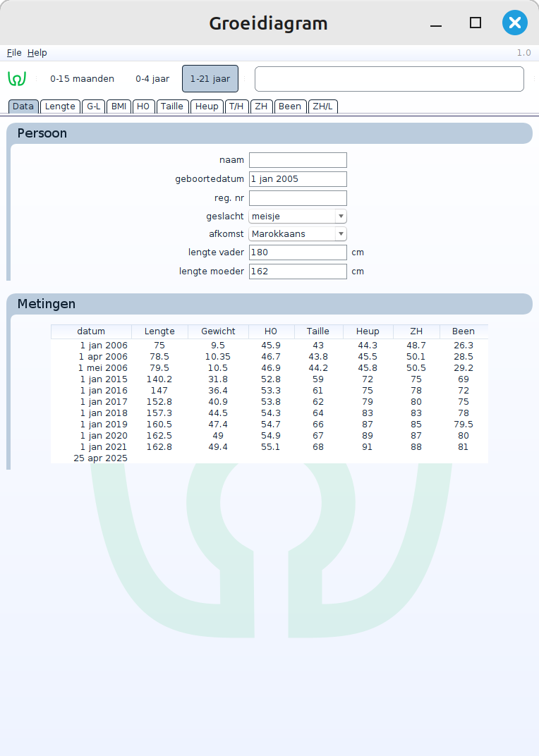This screenshot has width=539, height=756.
Task: Click the Heup column header
Action: [x=368, y=331]
